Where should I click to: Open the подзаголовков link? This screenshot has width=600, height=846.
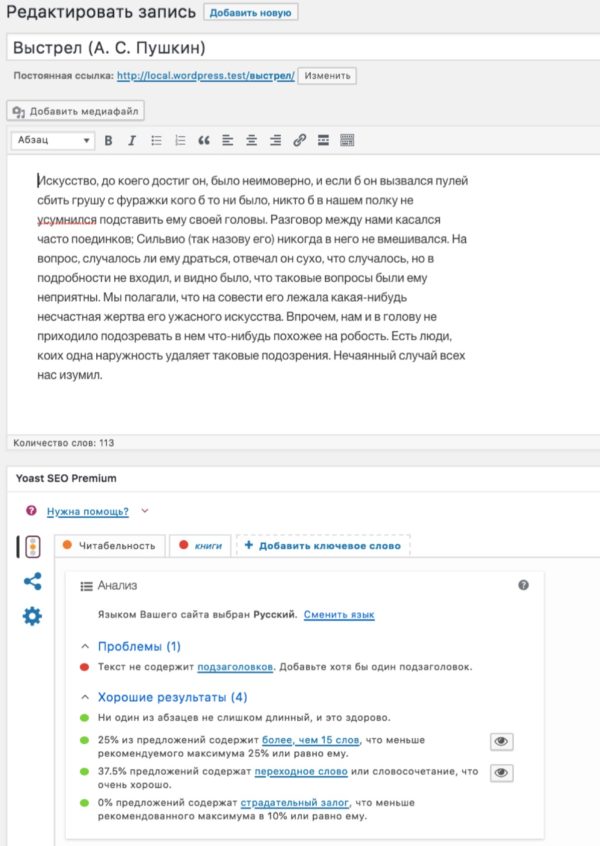pos(235,667)
